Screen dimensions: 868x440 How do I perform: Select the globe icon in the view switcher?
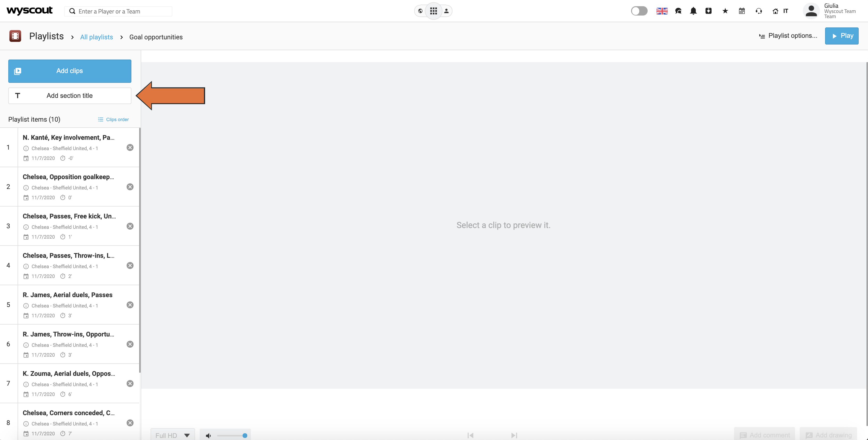point(420,11)
